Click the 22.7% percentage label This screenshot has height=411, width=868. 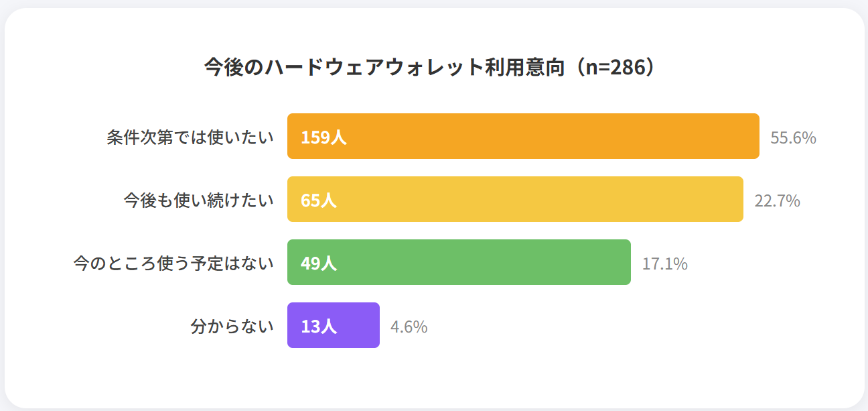777,201
